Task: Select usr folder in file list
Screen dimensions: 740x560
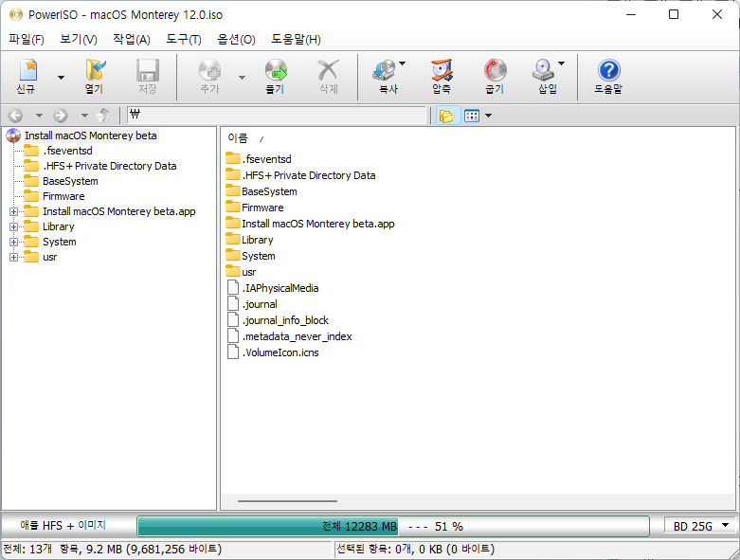Action: [x=248, y=272]
